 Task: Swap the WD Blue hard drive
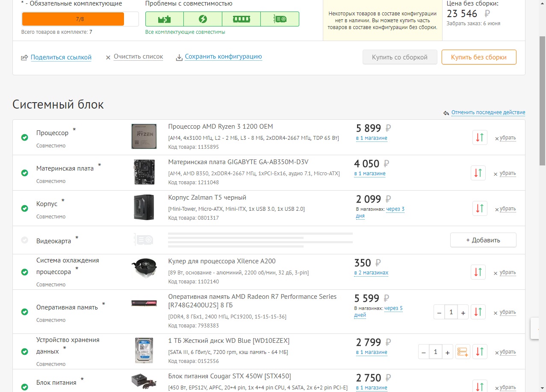pyautogui.click(x=480, y=352)
